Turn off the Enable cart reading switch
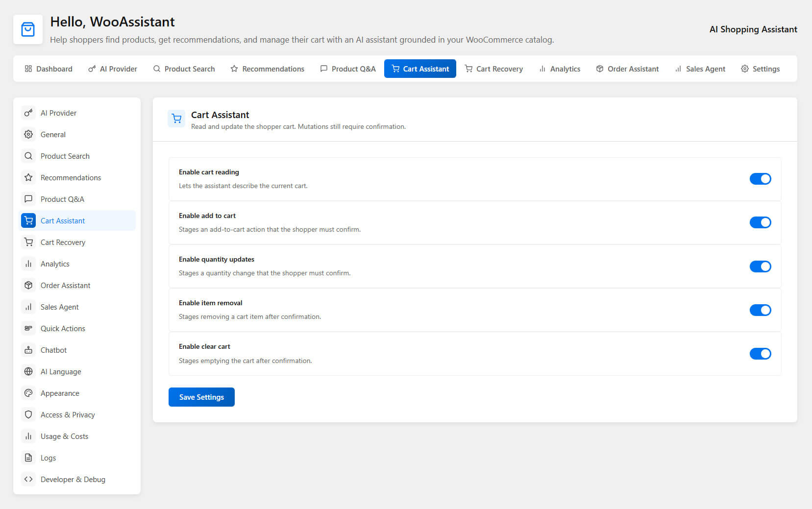This screenshot has height=509, width=812. [760, 179]
